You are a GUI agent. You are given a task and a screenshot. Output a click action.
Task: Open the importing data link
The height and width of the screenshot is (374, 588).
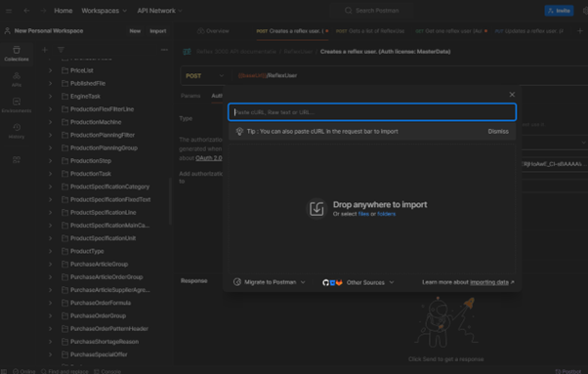pyautogui.click(x=489, y=282)
